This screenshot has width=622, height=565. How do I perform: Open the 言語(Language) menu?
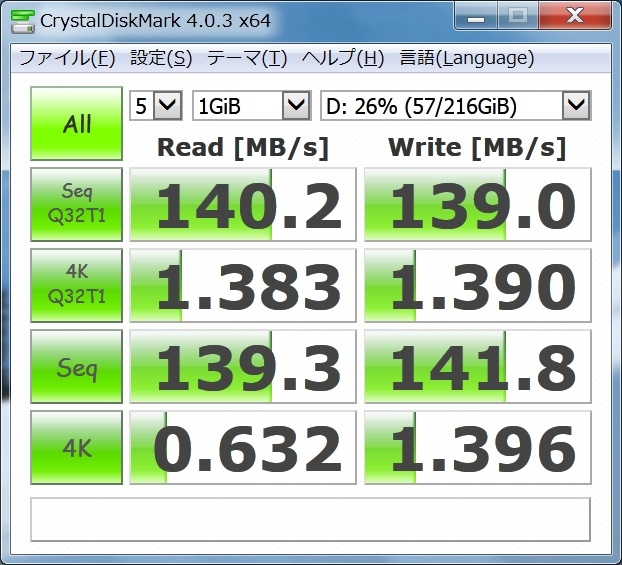466,58
